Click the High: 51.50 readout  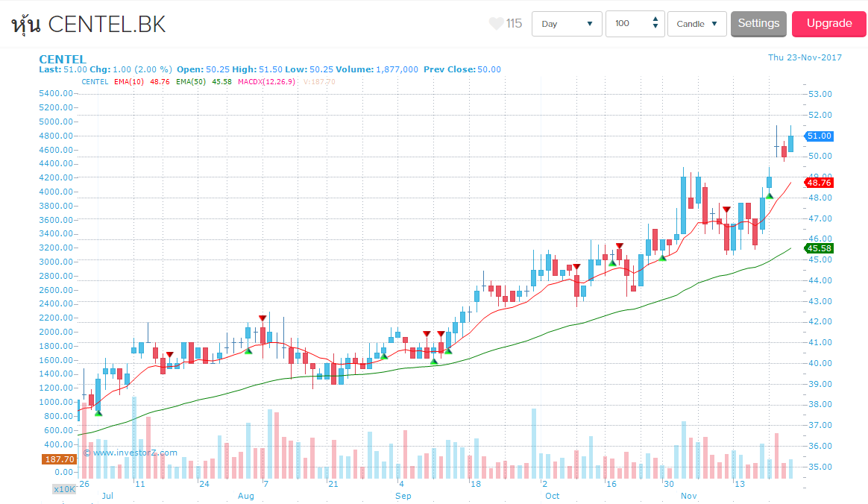click(x=257, y=69)
